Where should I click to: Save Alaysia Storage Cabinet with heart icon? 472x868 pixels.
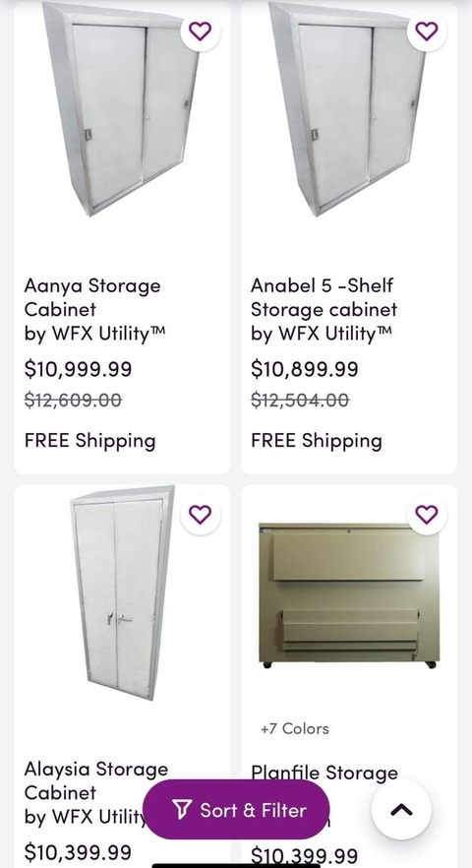coord(200,515)
